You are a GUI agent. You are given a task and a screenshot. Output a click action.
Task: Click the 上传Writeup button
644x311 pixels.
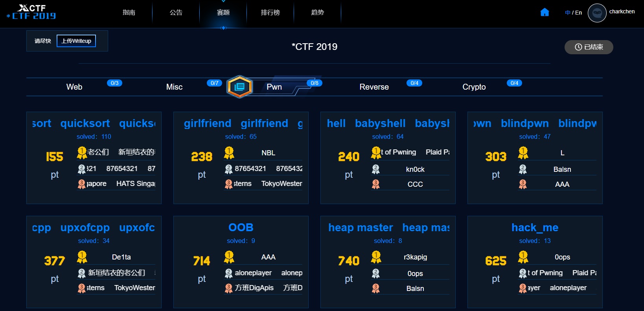(x=76, y=41)
